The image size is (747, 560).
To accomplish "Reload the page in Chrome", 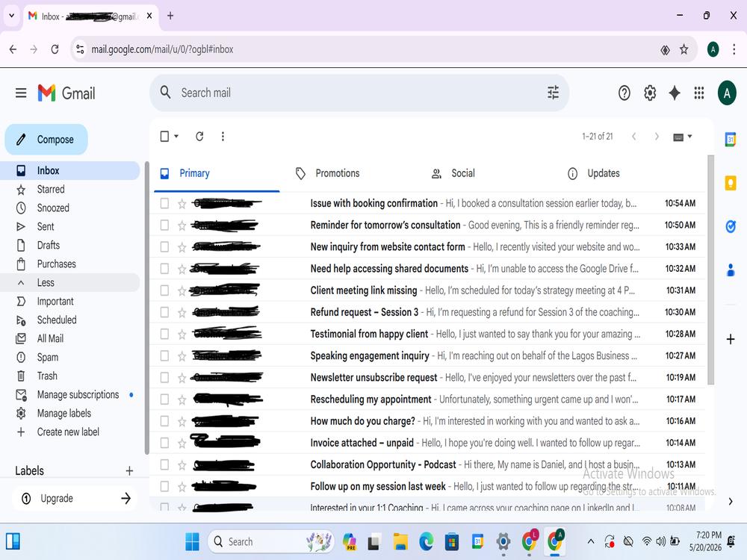I will point(55,49).
